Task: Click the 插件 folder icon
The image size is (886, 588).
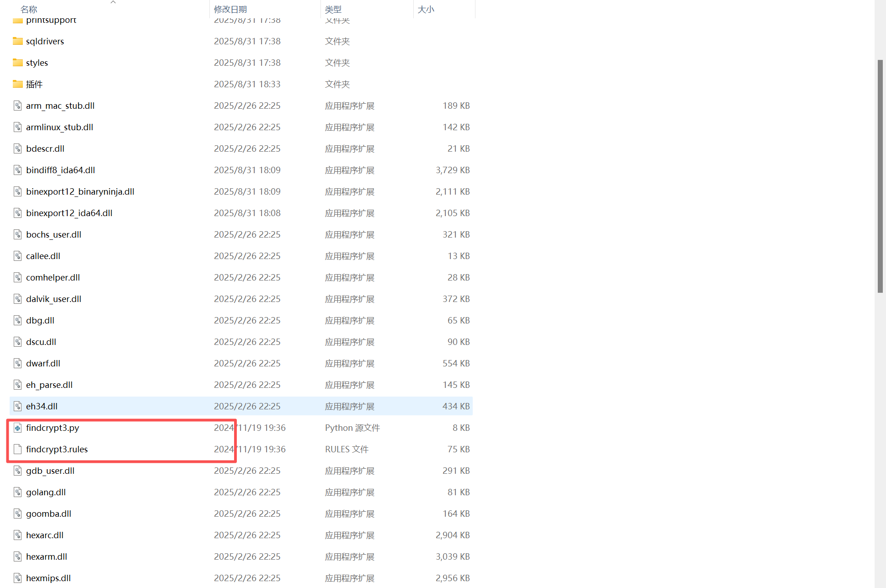Action: (17, 84)
